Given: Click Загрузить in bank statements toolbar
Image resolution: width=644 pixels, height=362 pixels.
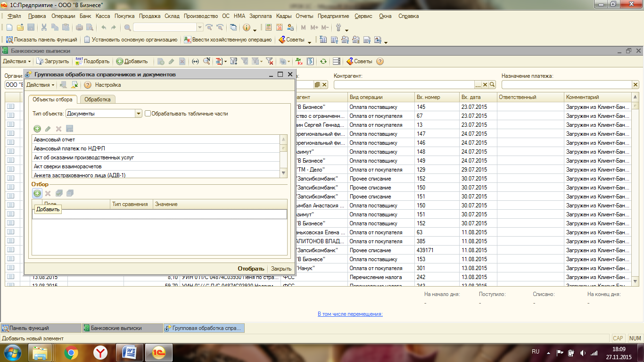Looking at the screenshot, I should point(52,61).
